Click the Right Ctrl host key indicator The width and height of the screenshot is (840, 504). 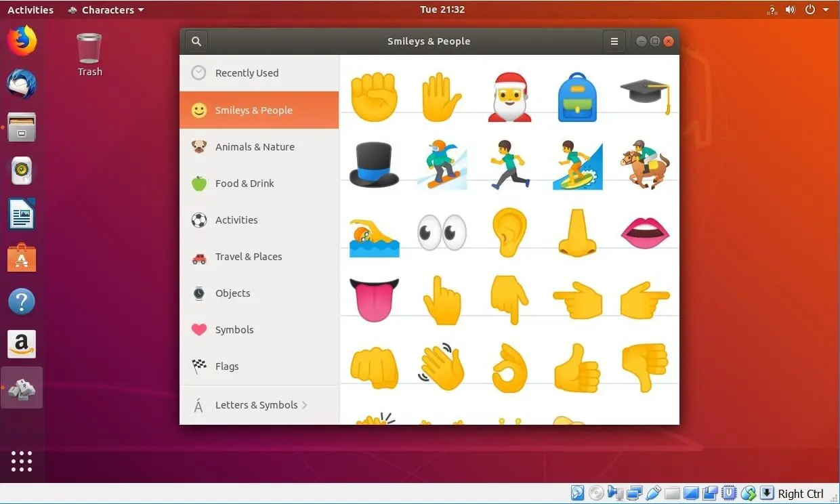point(800,494)
